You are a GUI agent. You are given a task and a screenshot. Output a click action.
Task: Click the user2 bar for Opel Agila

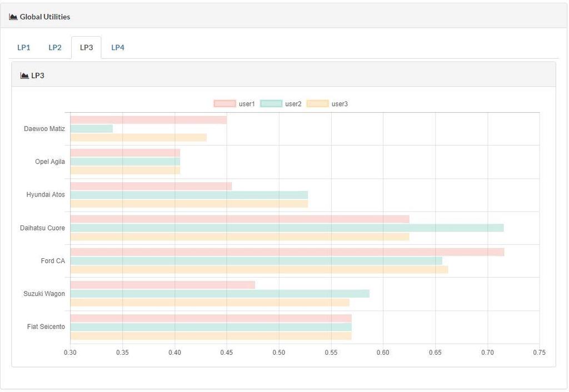[x=125, y=162]
